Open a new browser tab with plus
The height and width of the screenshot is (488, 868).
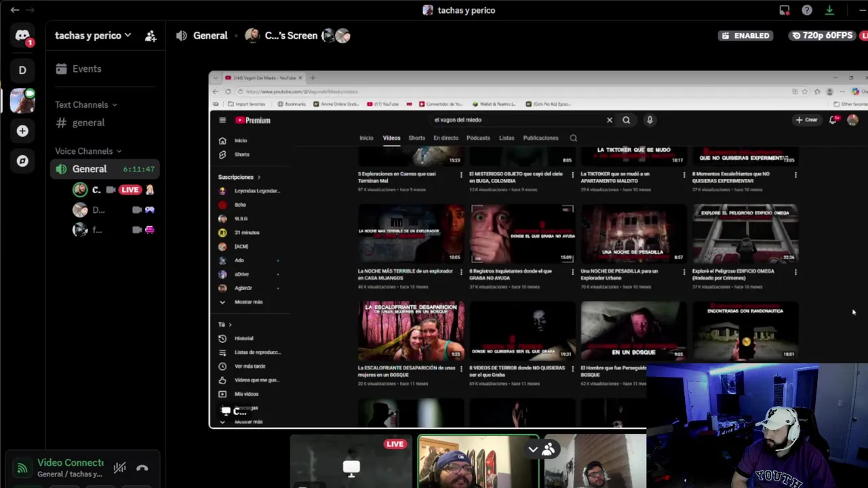point(313,78)
